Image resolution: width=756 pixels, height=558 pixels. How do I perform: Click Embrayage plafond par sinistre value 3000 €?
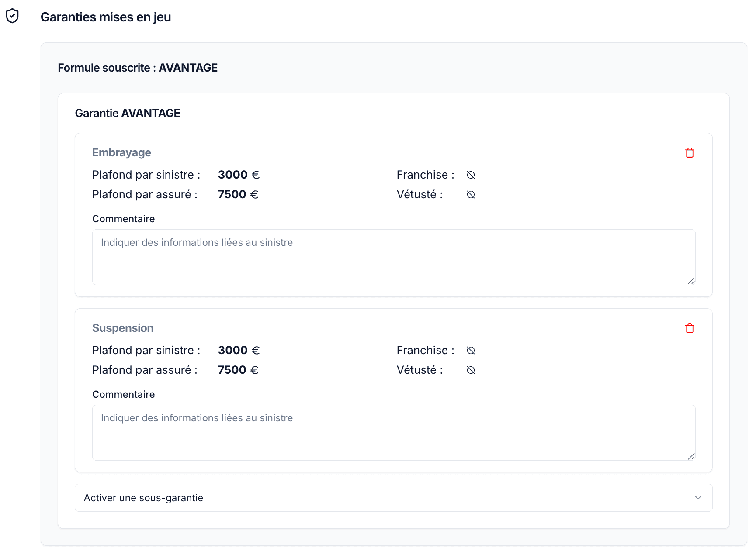[239, 175]
